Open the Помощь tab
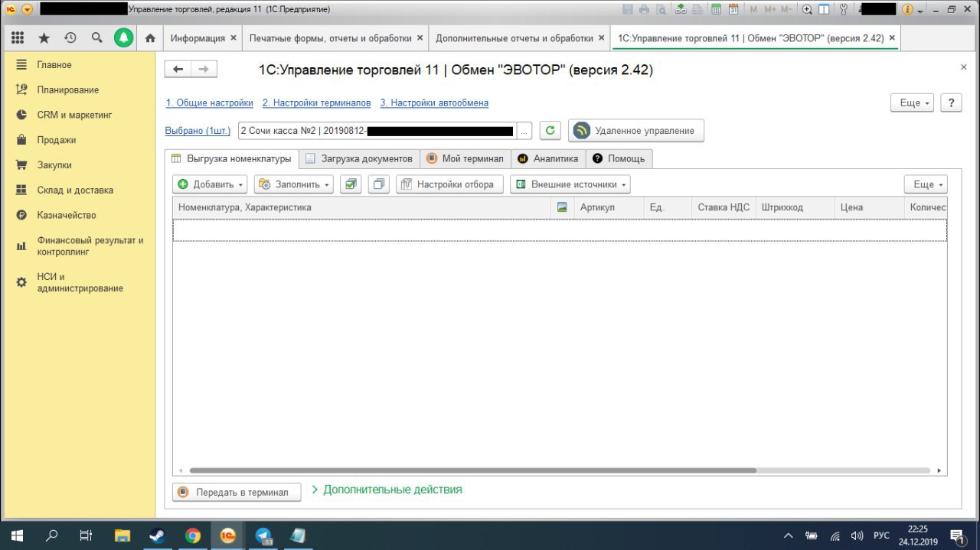Screen dimensions: 980x550 click(x=619, y=159)
